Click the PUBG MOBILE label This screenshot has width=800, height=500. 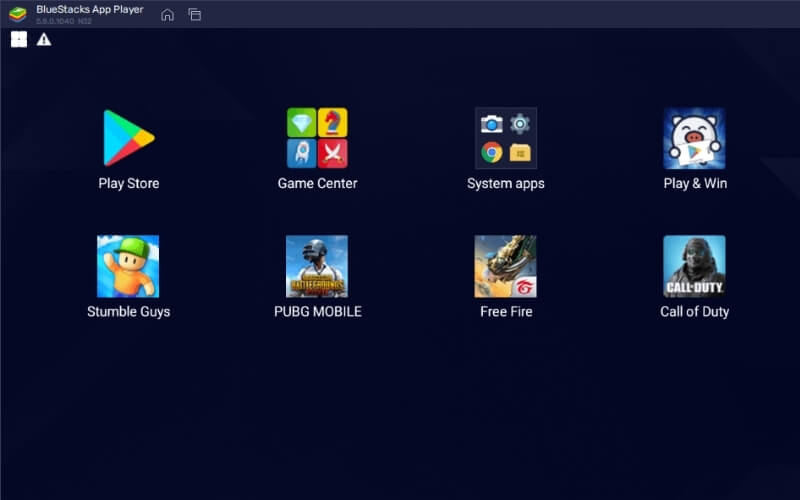click(318, 311)
